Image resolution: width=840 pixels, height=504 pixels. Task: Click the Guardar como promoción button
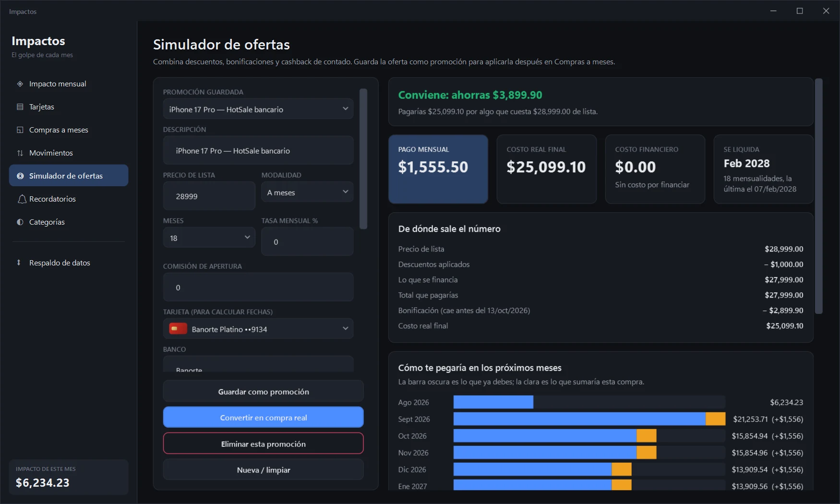click(x=263, y=391)
